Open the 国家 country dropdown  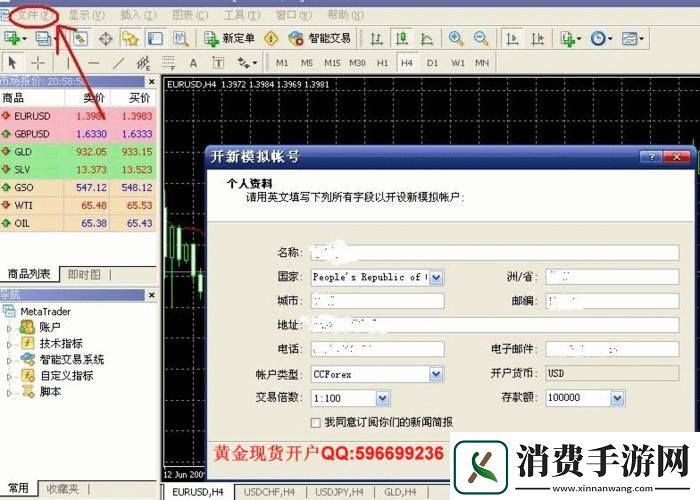[x=436, y=278]
